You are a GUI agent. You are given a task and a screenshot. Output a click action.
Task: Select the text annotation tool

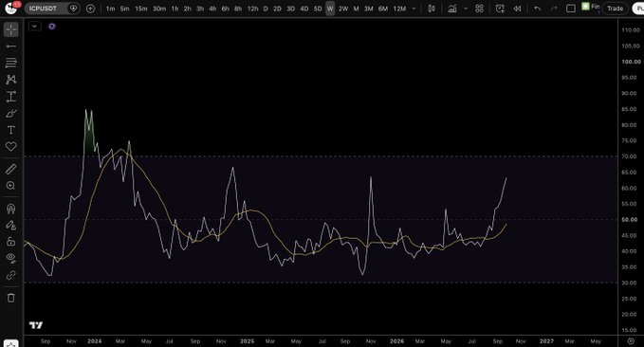[11, 130]
